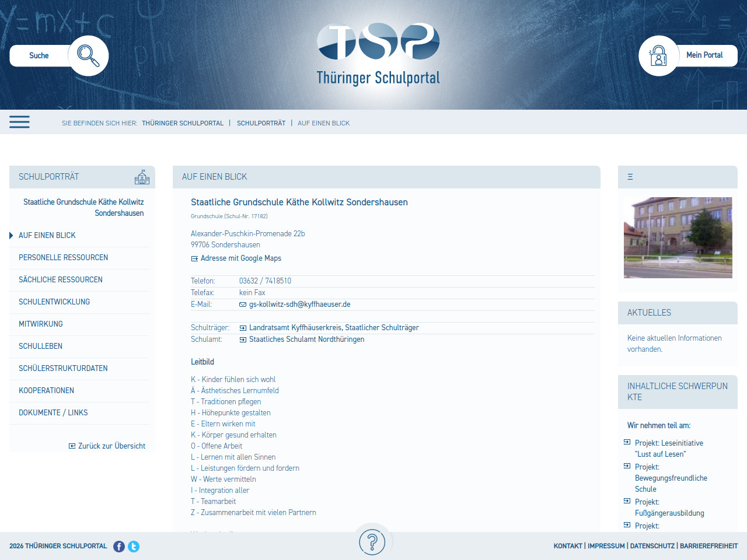Image resolution: width=747 pixels, height=560 pixels.
Task: Click the Facebook icon in footer
Action: [x=119, y=547]
